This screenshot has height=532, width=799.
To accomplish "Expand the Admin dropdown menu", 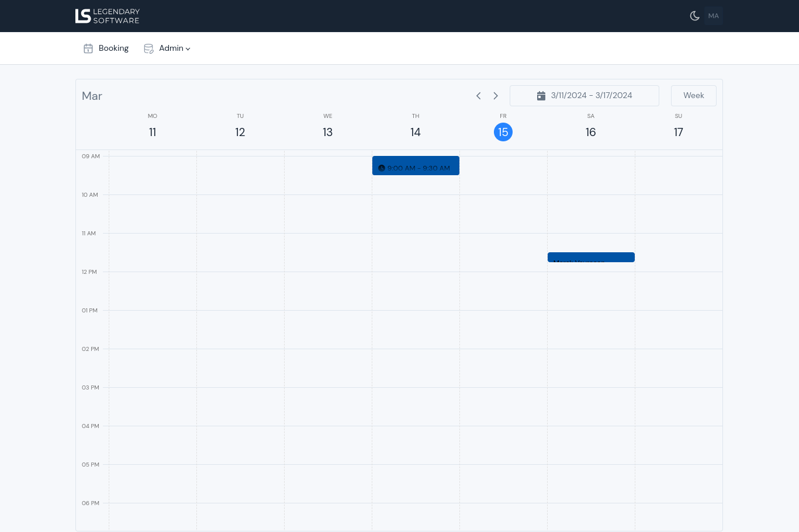I will coord(174,48).
